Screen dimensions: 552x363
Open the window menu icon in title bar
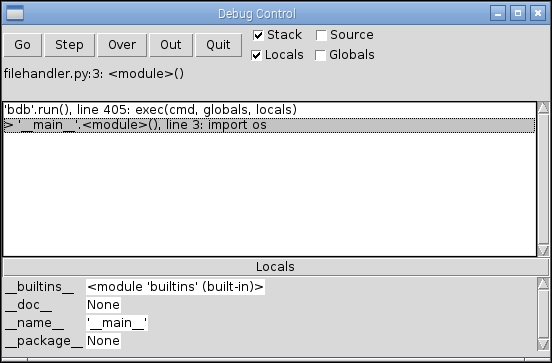coord(15,13)
